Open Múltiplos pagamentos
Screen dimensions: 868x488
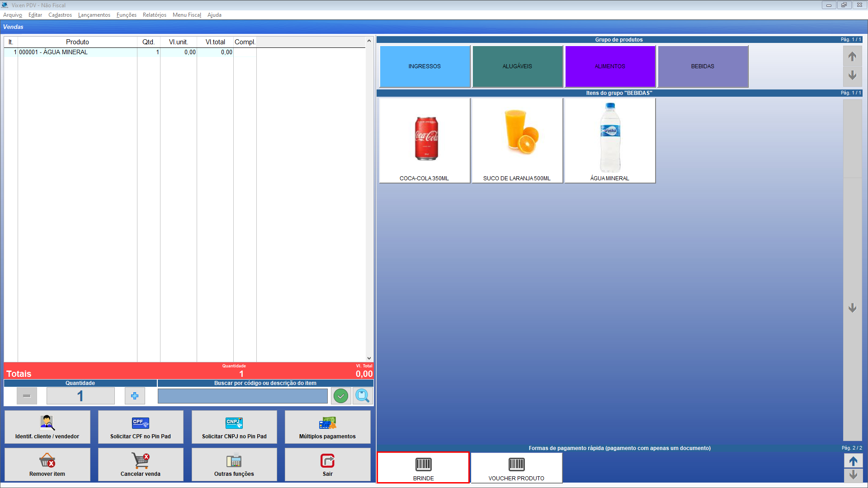point(327,427)
